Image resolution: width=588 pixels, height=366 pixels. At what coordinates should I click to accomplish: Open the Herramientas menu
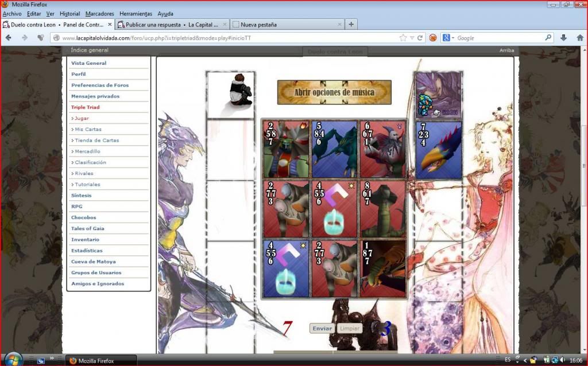136,14
